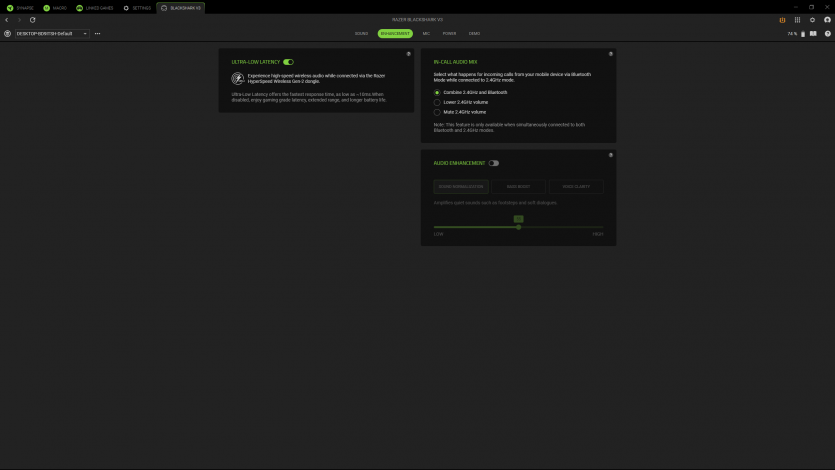Open the apps grid icon
The image size is (835, 470).
click(797, 20)
